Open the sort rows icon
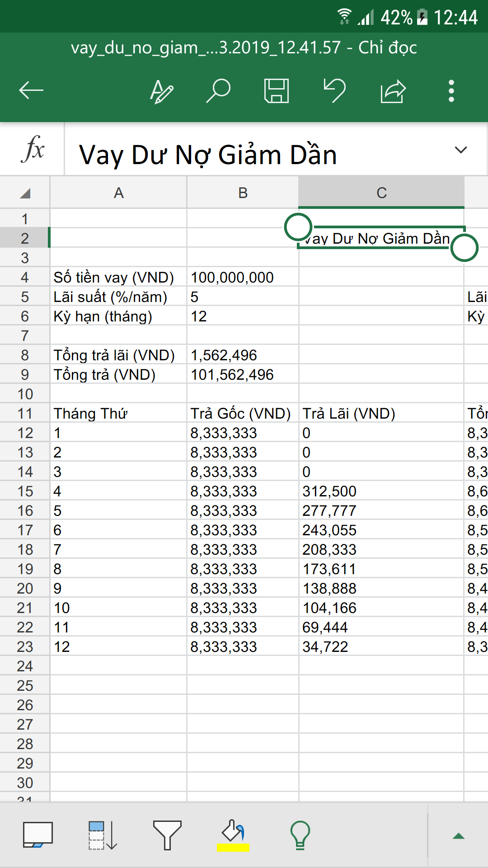488x868 pixels. click(103, 835)
